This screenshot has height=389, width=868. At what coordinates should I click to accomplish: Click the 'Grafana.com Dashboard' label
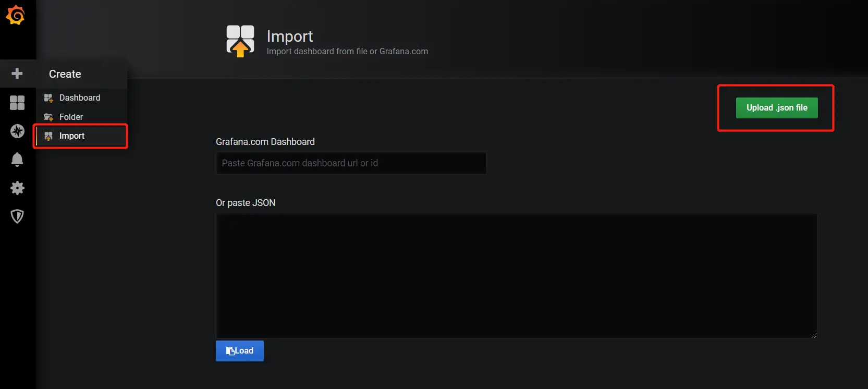(x=265, y=142)
